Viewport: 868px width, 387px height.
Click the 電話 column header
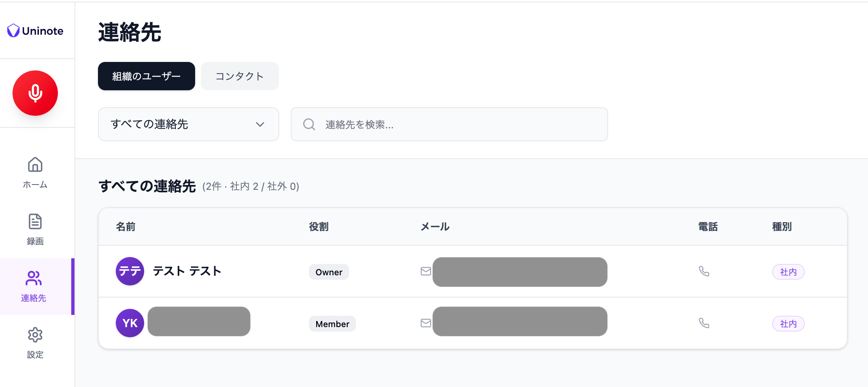click(708, 227)
